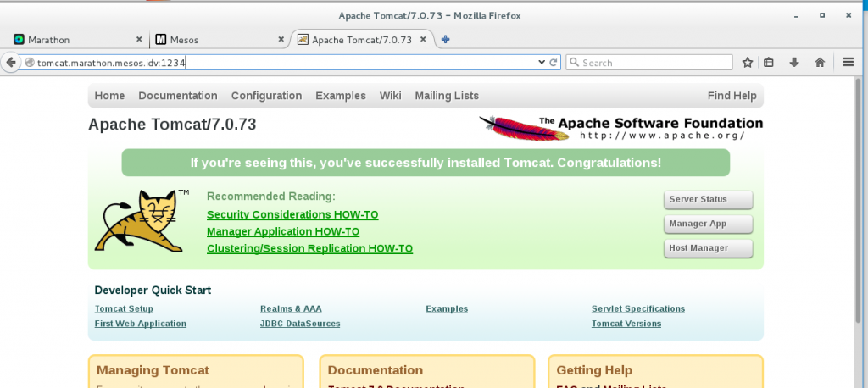Open the Tomcat Setup link
This screenshot has width=868, height=388.
tap(124, 309)
